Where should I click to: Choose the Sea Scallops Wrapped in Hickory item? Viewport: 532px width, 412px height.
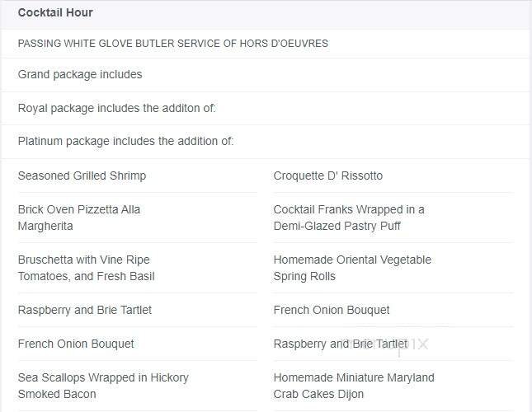(103, 378)
